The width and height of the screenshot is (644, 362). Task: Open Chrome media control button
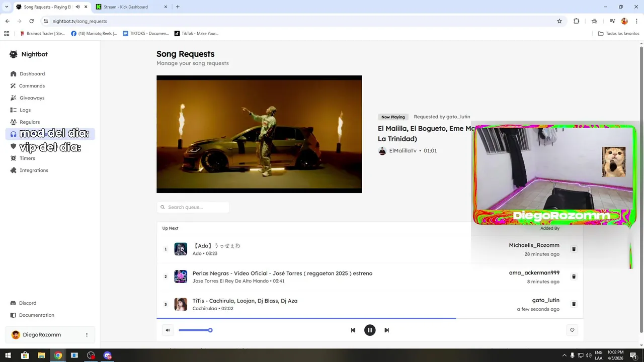[x=612, y=21]
